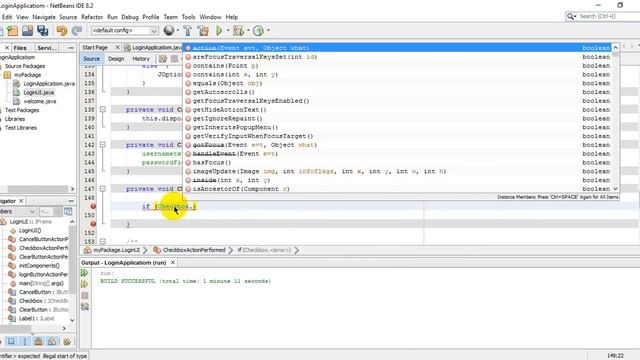Select equals(Object obj) completion item

(x=398, y=83)
